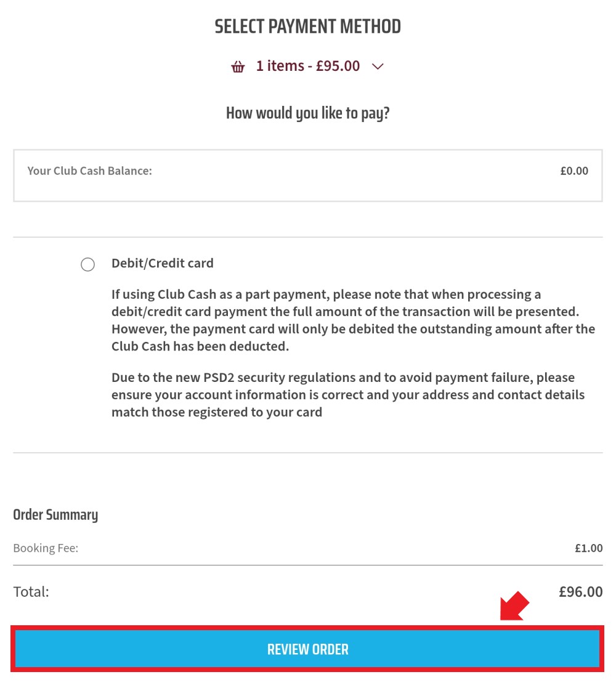Click the red arrow pointing at Review Order
616x685 pixels.
[x=514, y=606]
